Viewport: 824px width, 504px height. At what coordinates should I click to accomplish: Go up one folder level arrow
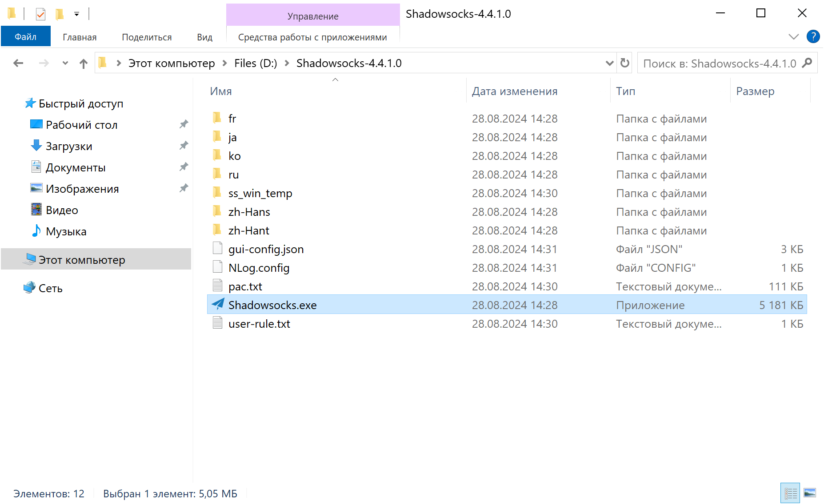pos(84,63)
